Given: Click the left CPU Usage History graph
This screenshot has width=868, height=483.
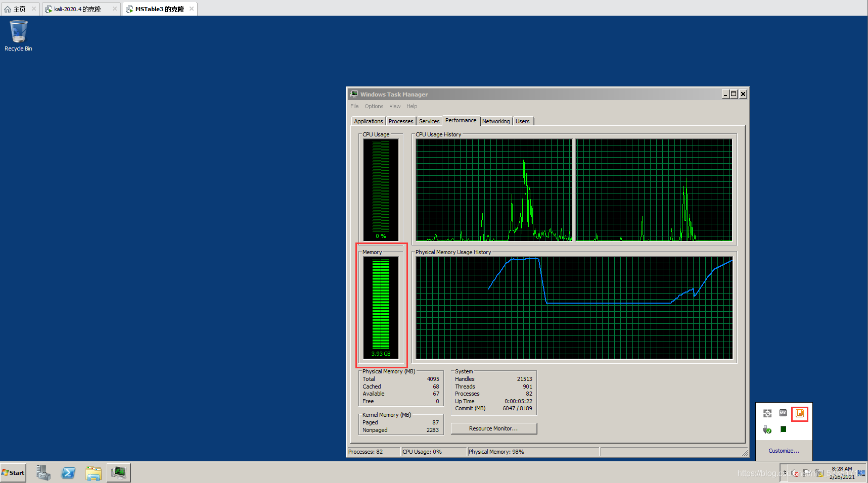Looking at the screenshot, I should point(494,190).
